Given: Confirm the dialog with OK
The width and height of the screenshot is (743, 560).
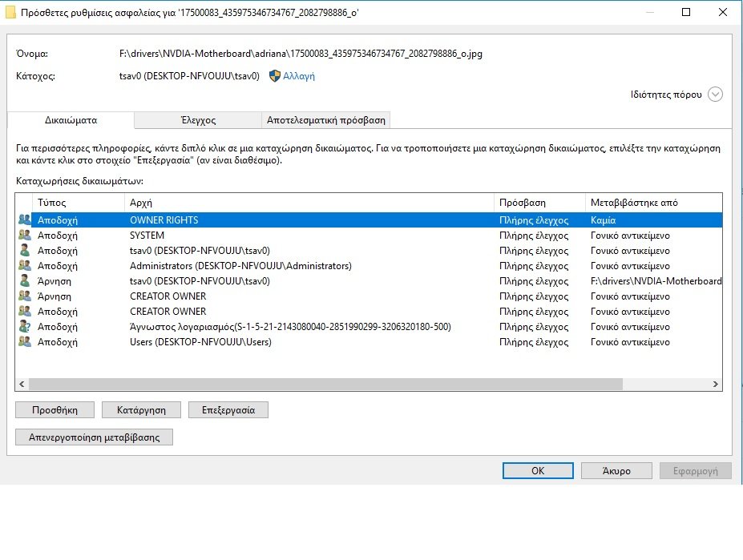Looking at the screenshot, I should click(538, 471).
